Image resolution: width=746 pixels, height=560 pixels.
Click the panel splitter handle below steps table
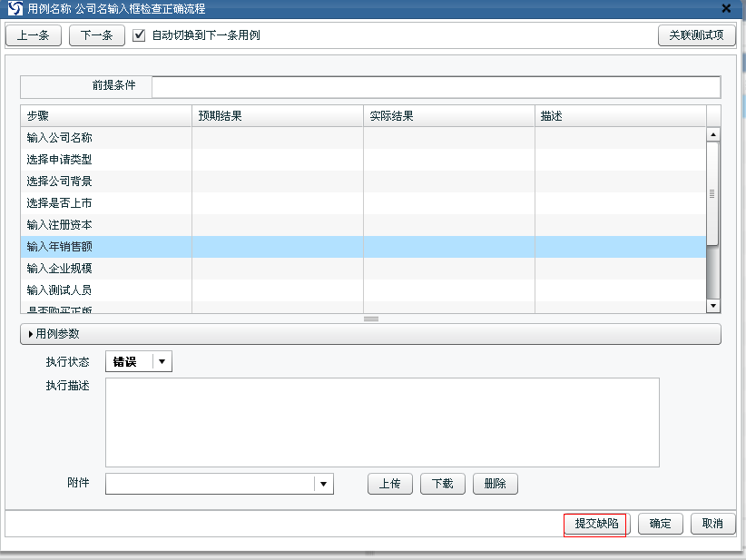click(x=370, y=319)
